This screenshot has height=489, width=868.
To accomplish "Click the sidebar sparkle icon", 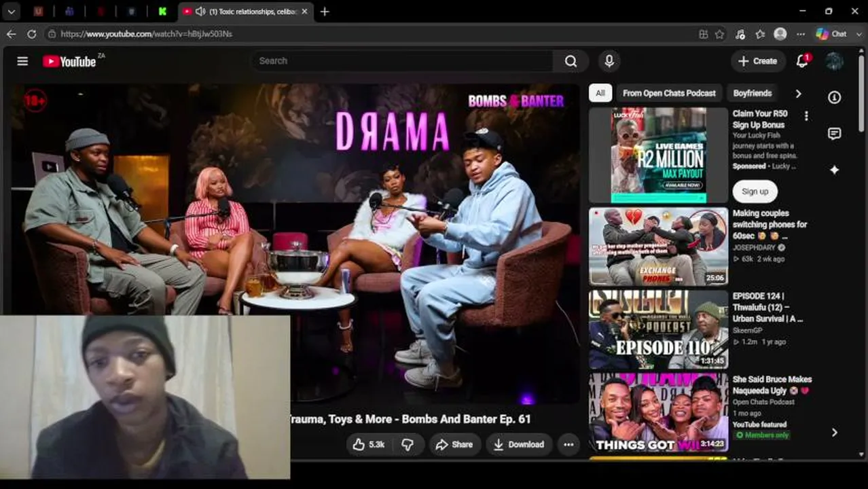I will tap(834, 170).
